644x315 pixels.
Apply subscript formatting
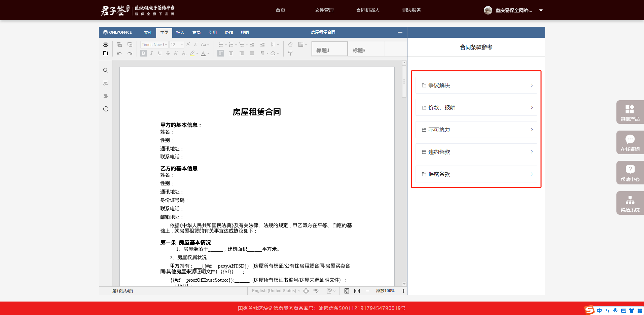coord(184,53)
